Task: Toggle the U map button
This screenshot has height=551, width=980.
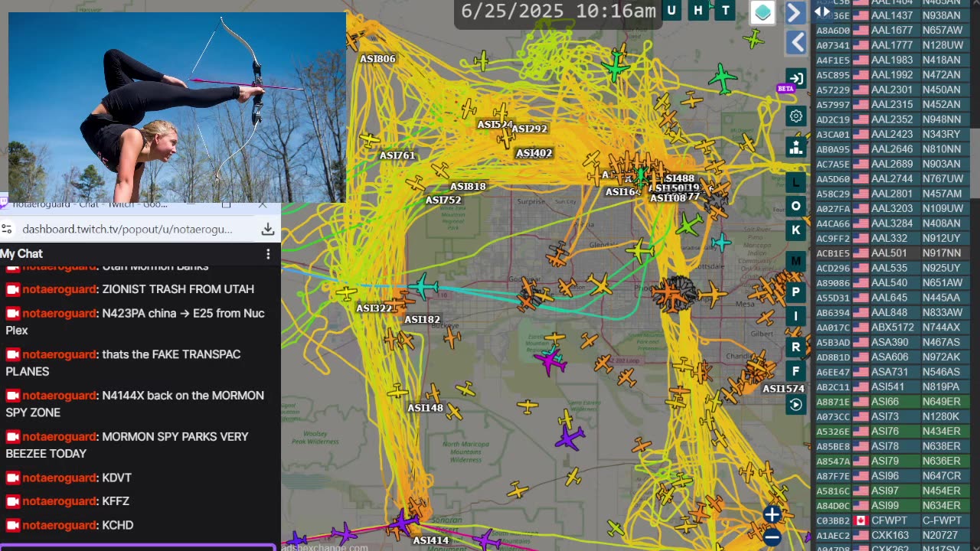Action: 671,11
